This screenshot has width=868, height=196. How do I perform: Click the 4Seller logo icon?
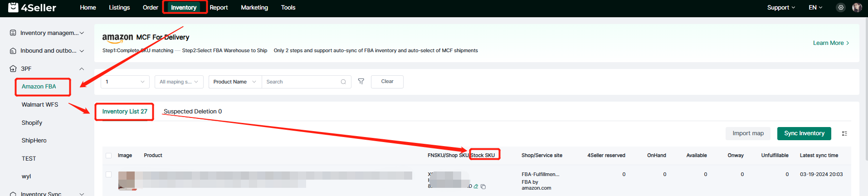(x=14, y=7)
